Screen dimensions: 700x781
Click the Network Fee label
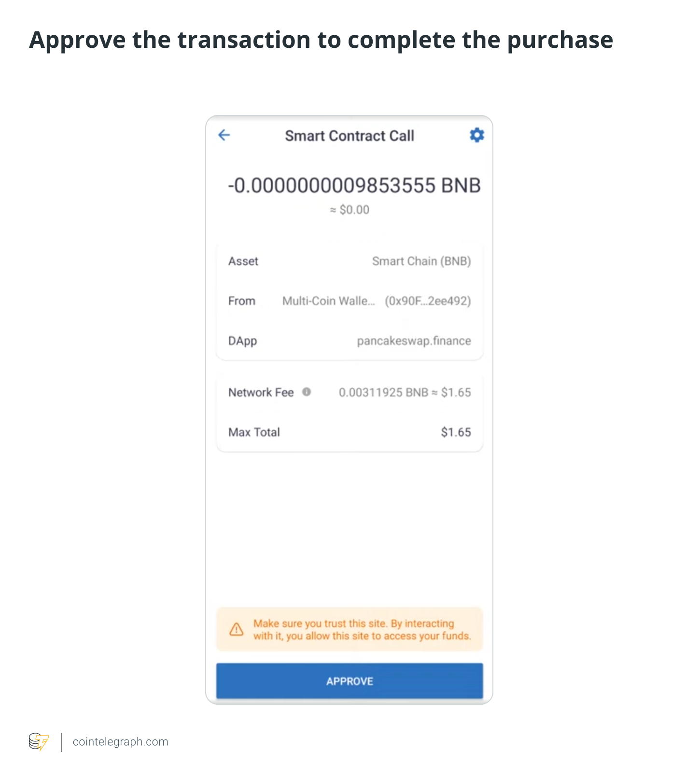point(261,393)
